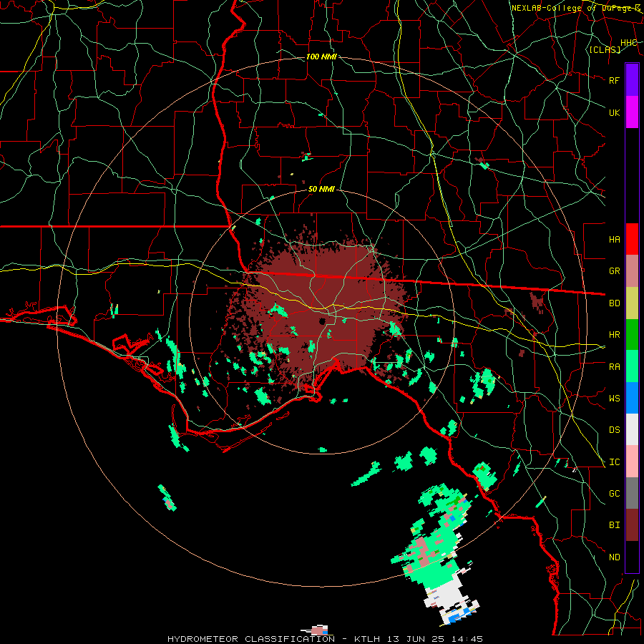This screenshot has height=644, width=644.
Task: Click the 100 NMI range ring label
Action: pyautogui.click(x=321, y=57)
